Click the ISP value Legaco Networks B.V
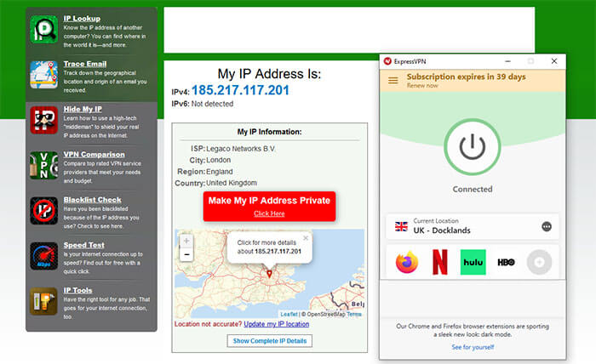 pos(241,149)
